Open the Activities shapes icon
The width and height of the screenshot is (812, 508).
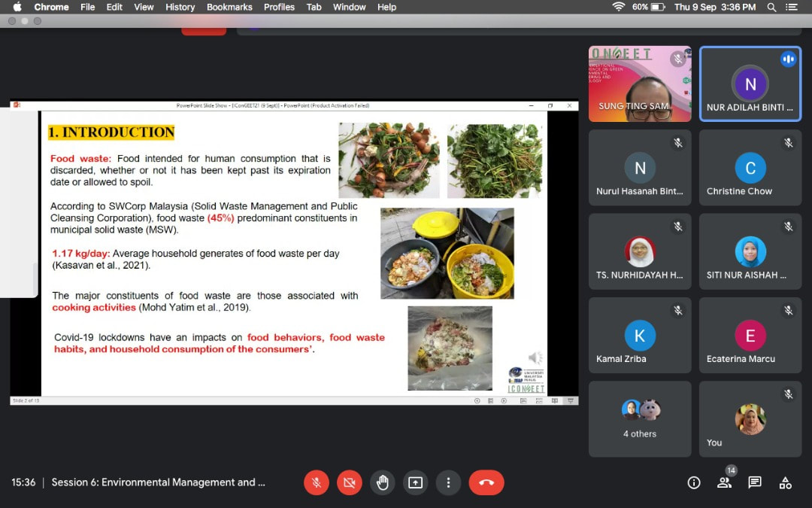click(785, 482)
